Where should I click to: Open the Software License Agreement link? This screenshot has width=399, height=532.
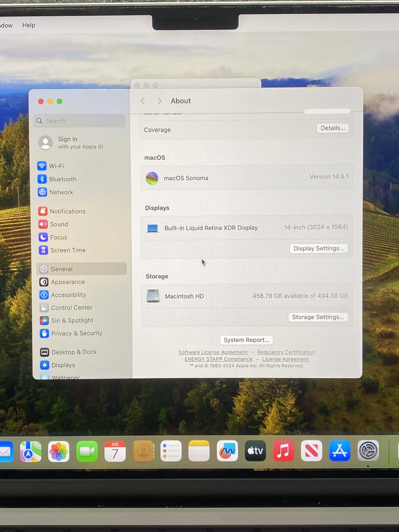(x=213, y=352)
